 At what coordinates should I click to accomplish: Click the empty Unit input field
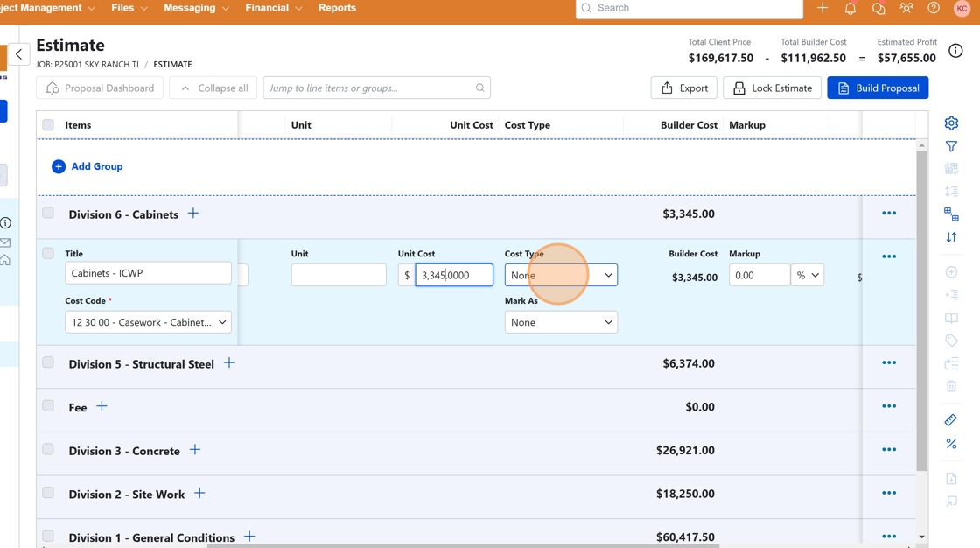[339, 275]
